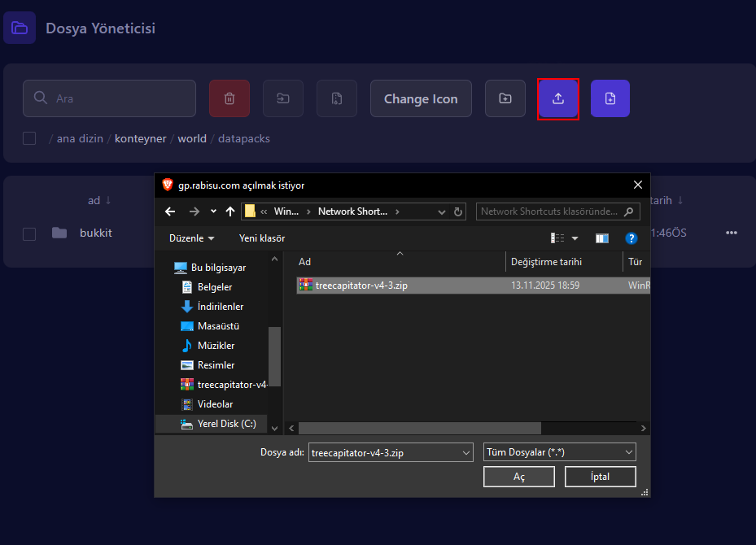This screenshot has width=756, height=545.
Task: Check the bukkit folder checkbox
Action: (x=29, y=233)
